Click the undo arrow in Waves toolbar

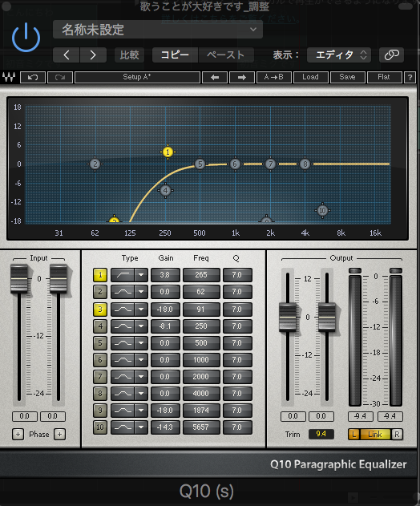pyautogui.click(x=33, y=78)
